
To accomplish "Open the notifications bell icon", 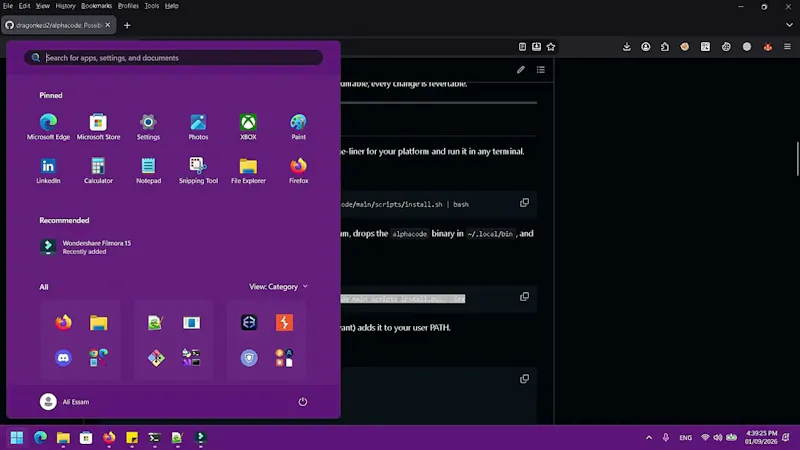I will [x=786, y=438].
